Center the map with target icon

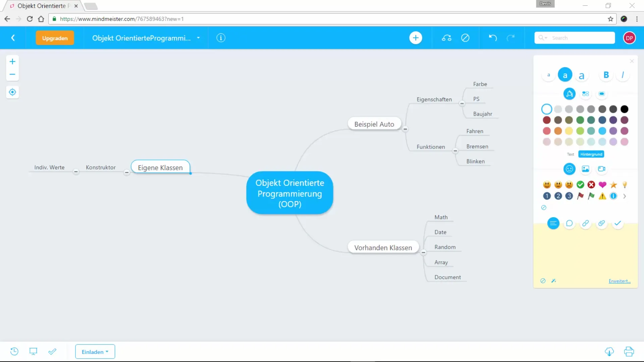coord(12,92)
